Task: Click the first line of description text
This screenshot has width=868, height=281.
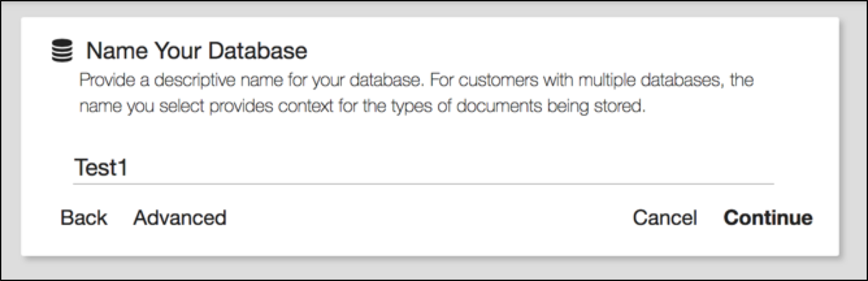Action: coord(416,80)
